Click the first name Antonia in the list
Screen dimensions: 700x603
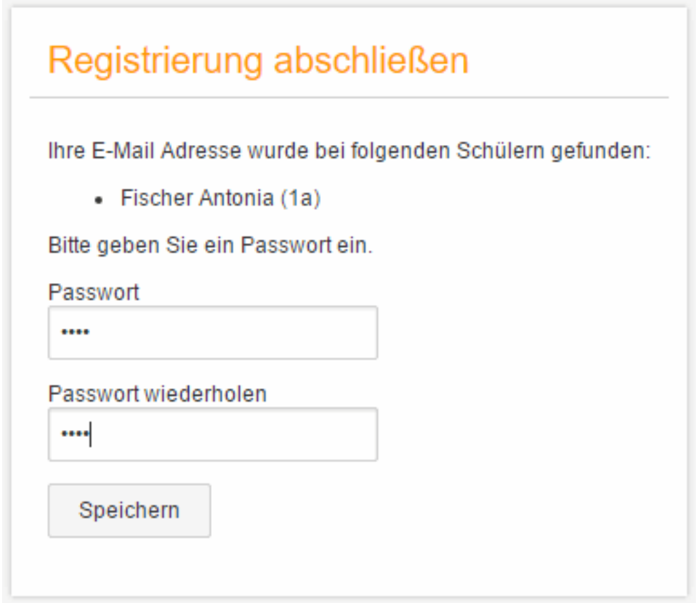[x=237, y=199]
